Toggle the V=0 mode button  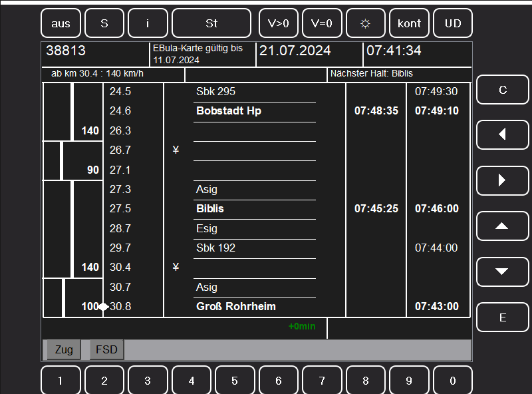point(322,23)
